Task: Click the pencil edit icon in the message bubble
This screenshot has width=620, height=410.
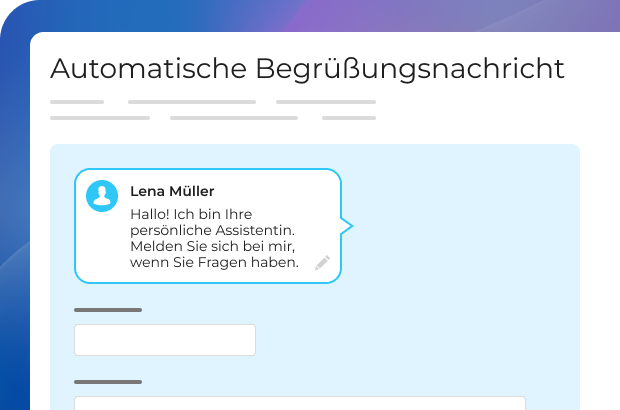Action: tap(322, 263)
